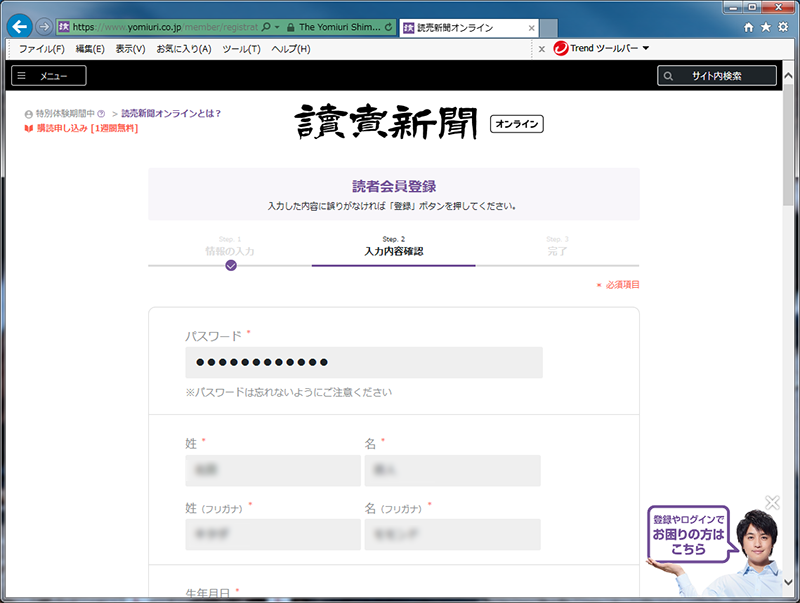Open the address bar dropdown arrow
Screen dimensions: 800x603
point(277,27)
